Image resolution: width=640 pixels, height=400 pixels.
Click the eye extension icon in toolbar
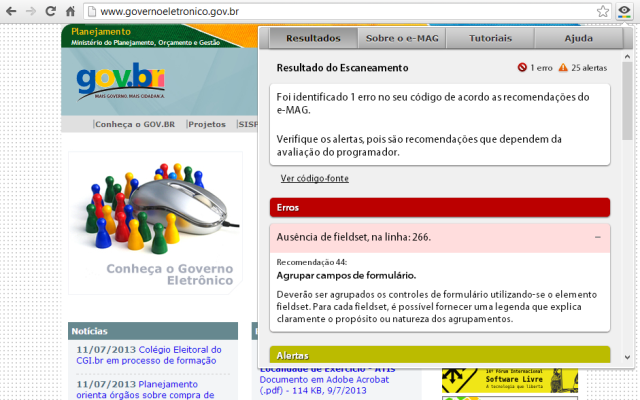coord(624,11)
